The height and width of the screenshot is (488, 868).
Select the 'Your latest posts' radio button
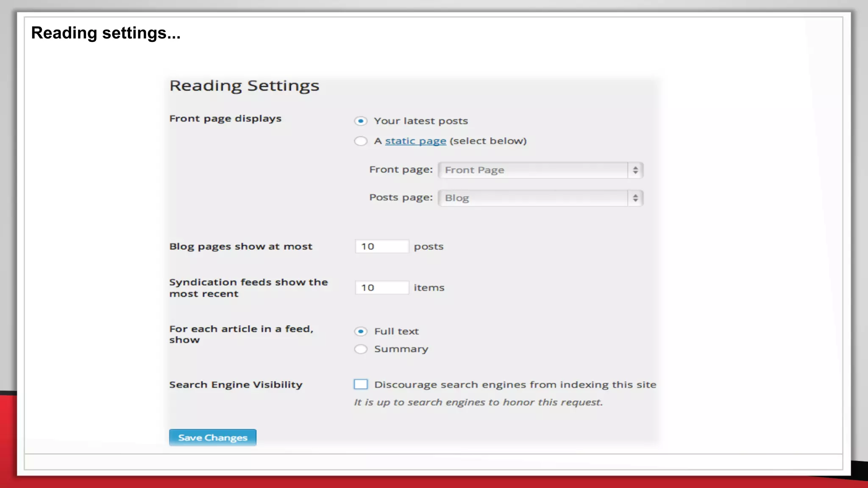(x=361, y=121)
